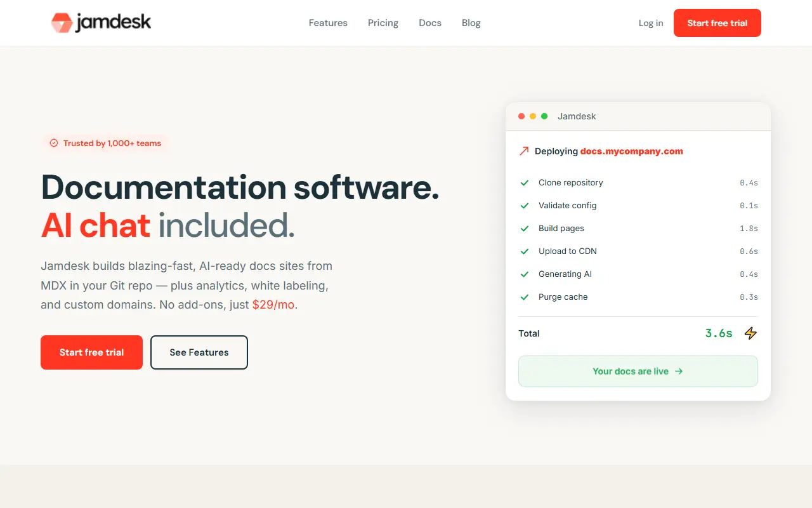Viewport: 812px width, 508px height.
Task: Open the Features menu item
Action: 328,23
